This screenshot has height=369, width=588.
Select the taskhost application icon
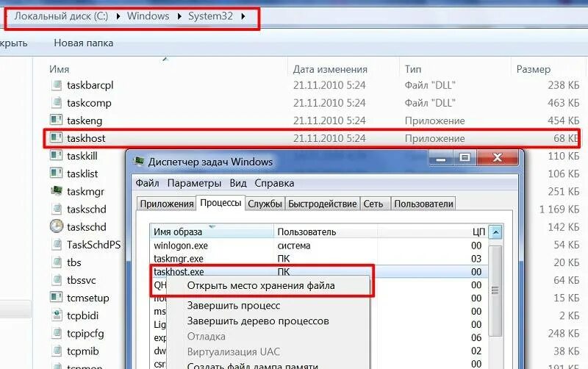pyautogui.click(x=57, y=138)
